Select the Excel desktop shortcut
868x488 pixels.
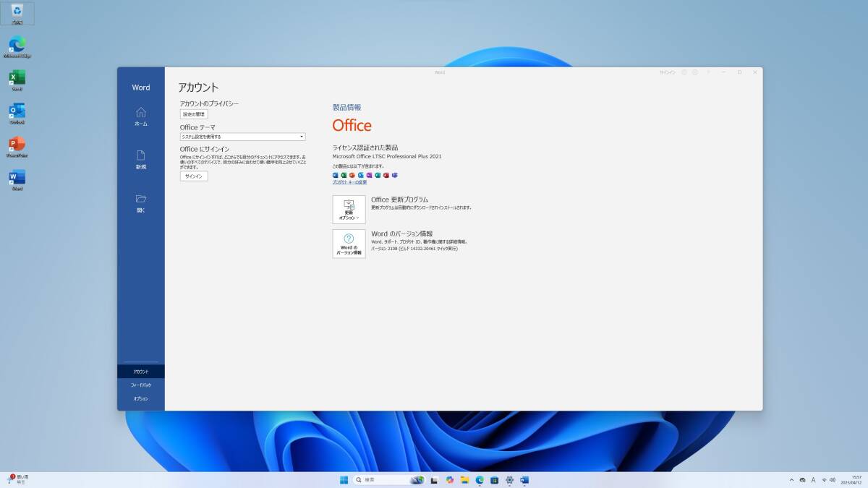coord(17,80)
